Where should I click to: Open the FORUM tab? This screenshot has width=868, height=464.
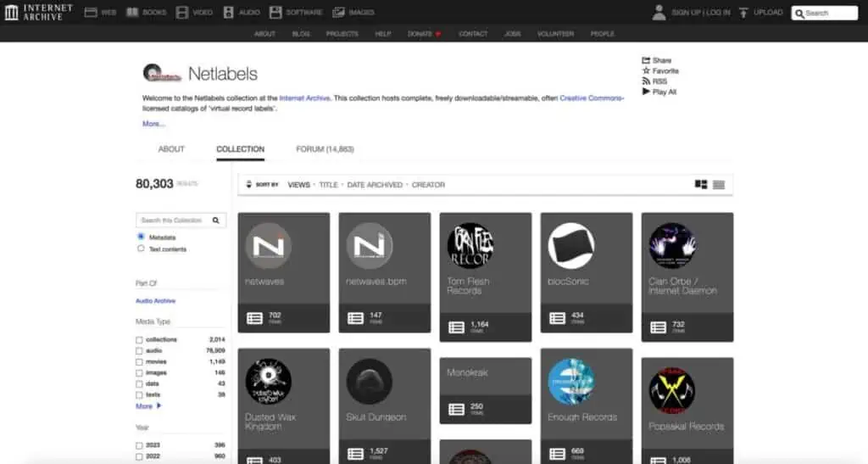coord(325,149)
